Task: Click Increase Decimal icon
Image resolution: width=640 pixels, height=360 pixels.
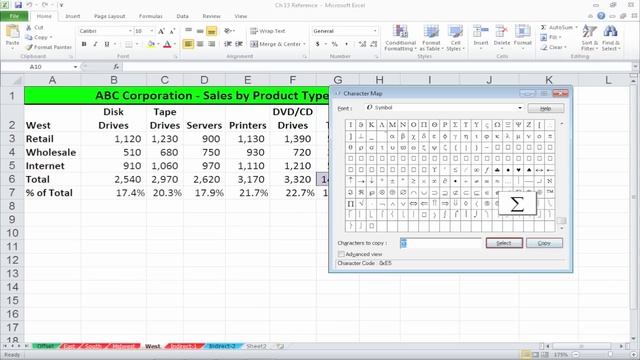Action: 362,44
